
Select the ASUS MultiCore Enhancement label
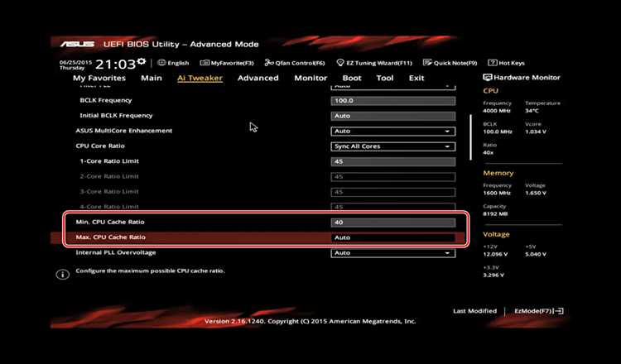click(124, 131)
